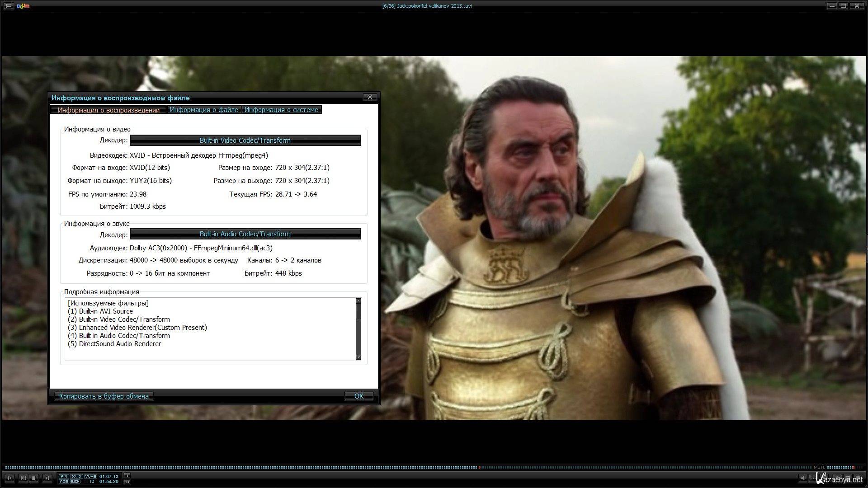The height and width of the screenshot is (488, 868).
Task: Toggle the repeat loop icon
Action: point(92,481)
